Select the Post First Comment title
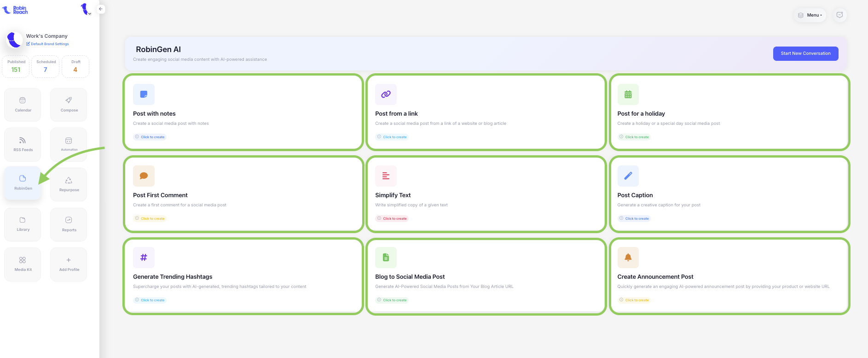This screenshot has height=358, width=868. 160,195
